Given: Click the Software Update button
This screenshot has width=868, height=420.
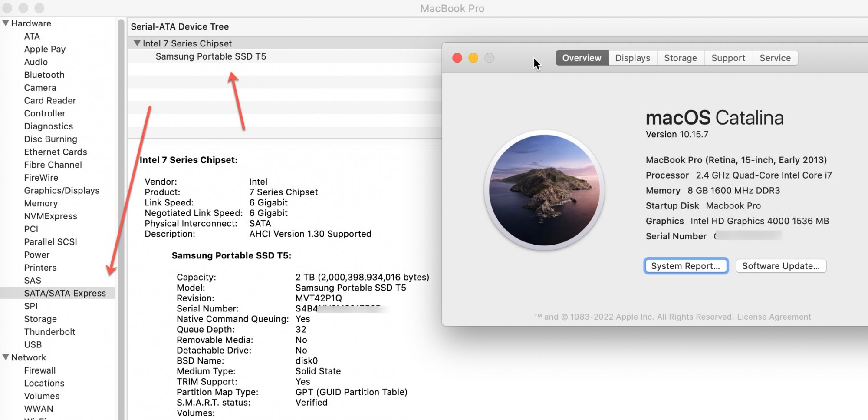Looking at the screenshot, I should [x=781, y=266].
